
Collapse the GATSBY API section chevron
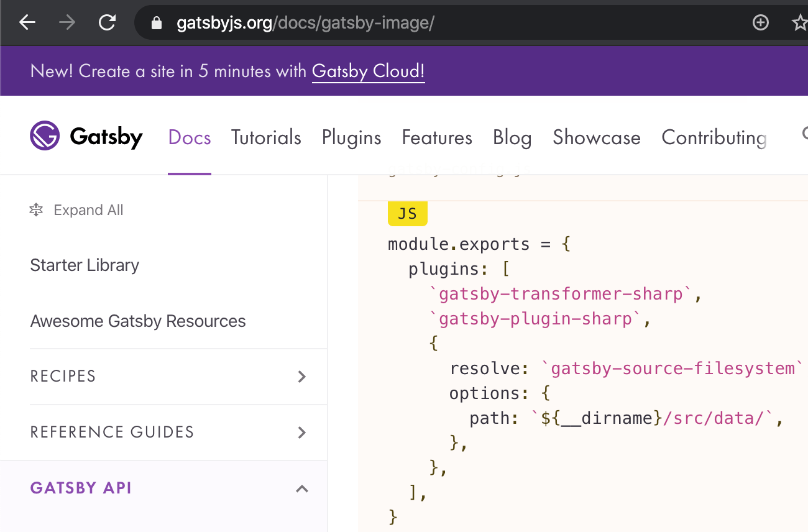tap(302, 488)
